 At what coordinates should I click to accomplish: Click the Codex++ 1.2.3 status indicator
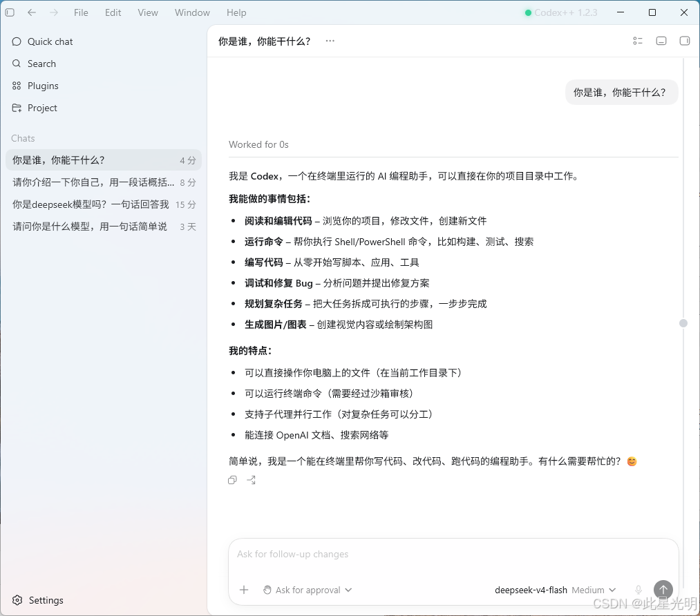tap(561, 12)
